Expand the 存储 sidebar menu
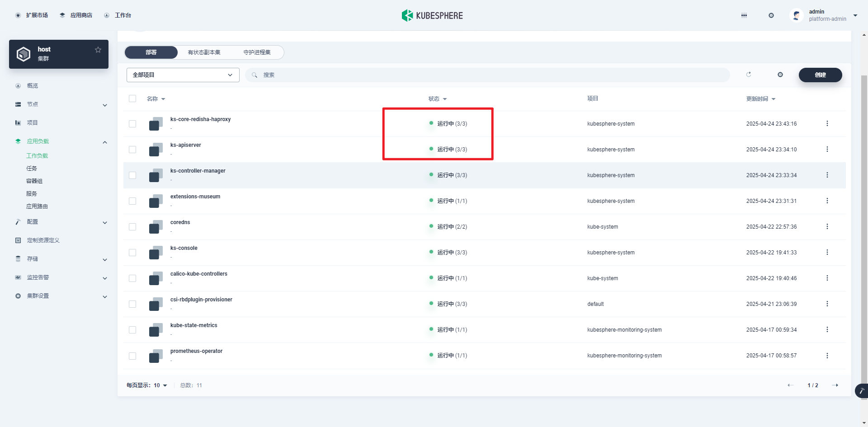The width and height of the screenshot is (868, 427). [x=105, y=260]
